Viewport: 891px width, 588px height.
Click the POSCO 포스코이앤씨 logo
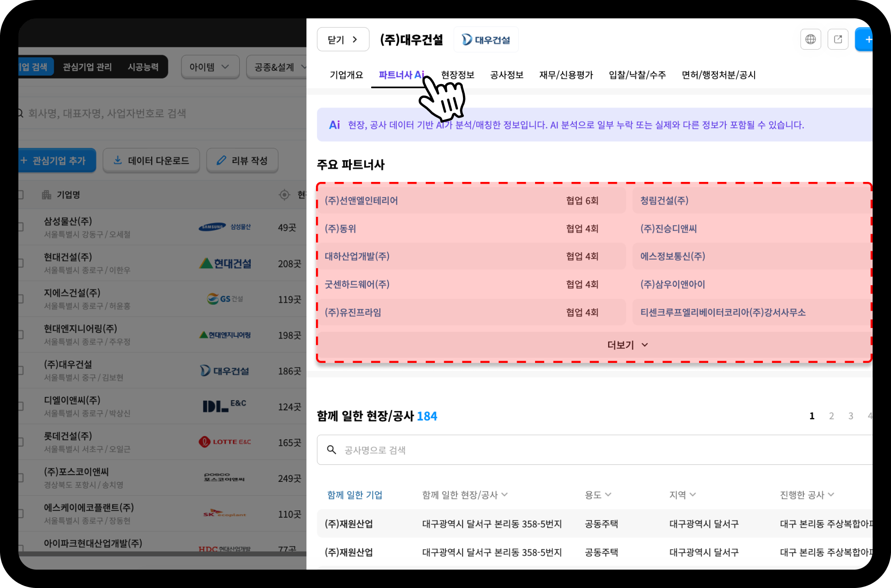(225, 477)
